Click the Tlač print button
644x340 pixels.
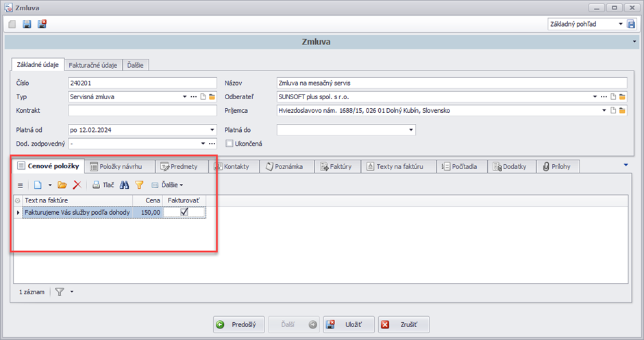tap(103, 185)
